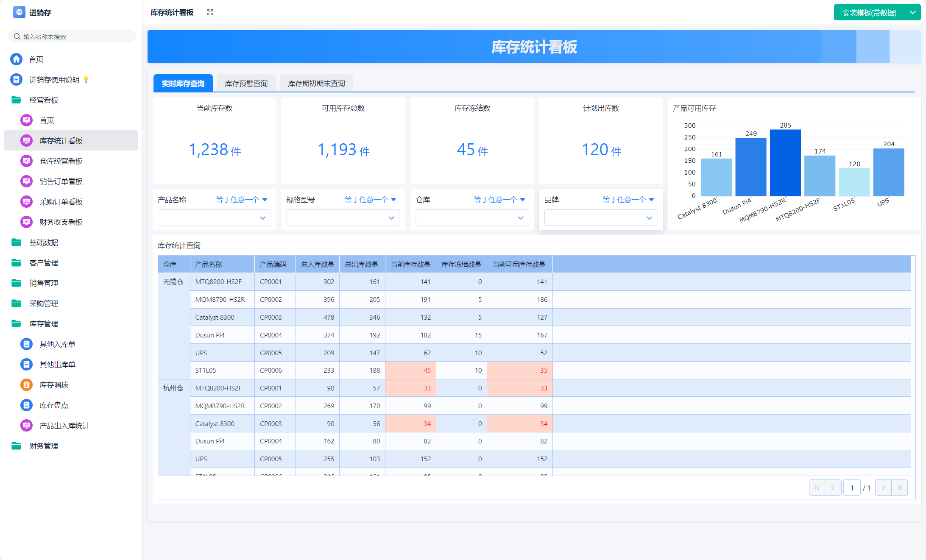Viewport: 926px width, 560px height.
Task: Open 产品名称 condition 等于任意一个 dropdown
Action: coord(242,200)
